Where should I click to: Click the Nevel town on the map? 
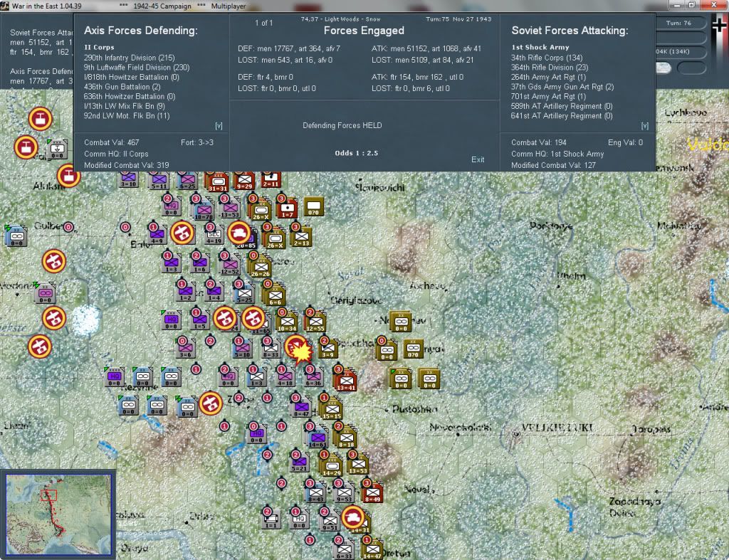point(419,489)
